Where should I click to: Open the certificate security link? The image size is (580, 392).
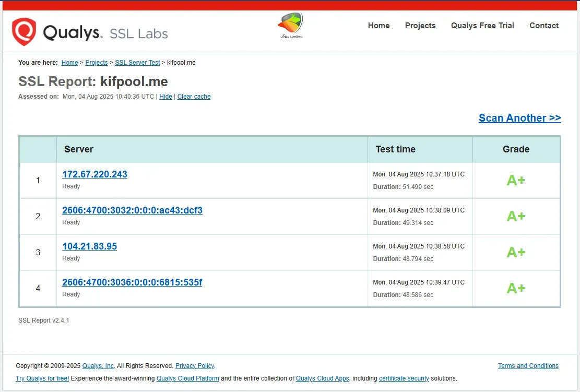coord(404,378)
